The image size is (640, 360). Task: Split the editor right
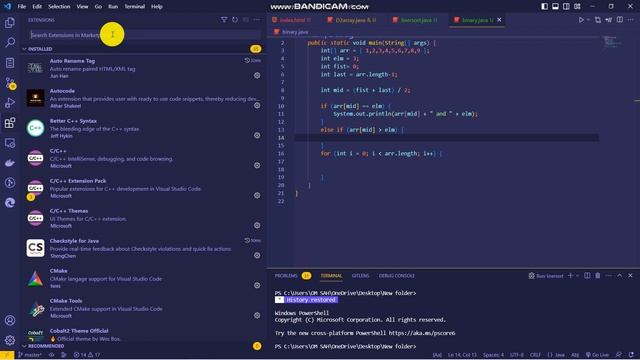point(620,20)
